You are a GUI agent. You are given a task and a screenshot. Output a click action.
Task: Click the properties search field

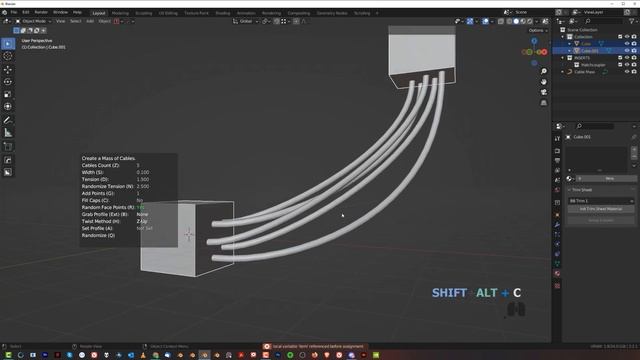click(595, 126)
